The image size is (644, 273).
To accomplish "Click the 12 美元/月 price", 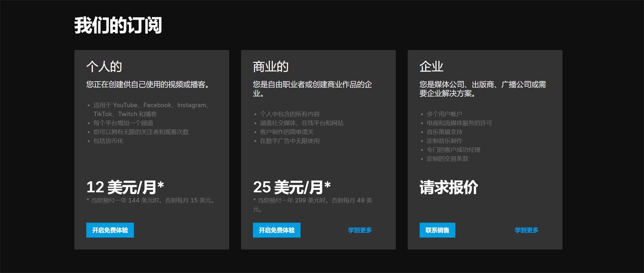I will (125, 187).
